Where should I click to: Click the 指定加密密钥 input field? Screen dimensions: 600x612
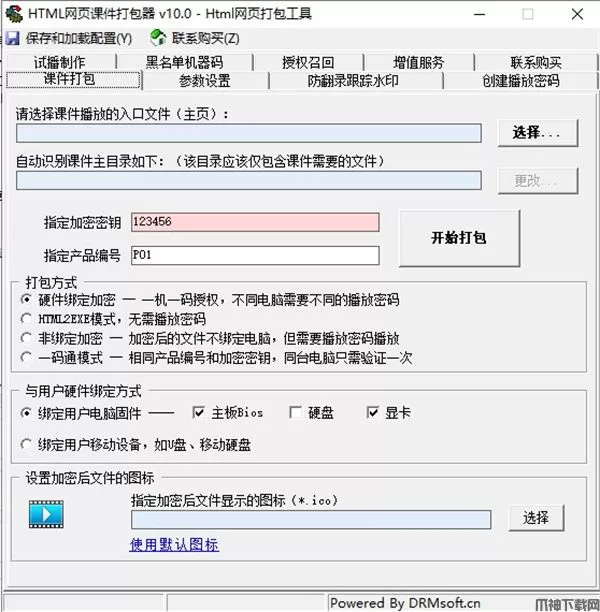click(x=255, y=222)
